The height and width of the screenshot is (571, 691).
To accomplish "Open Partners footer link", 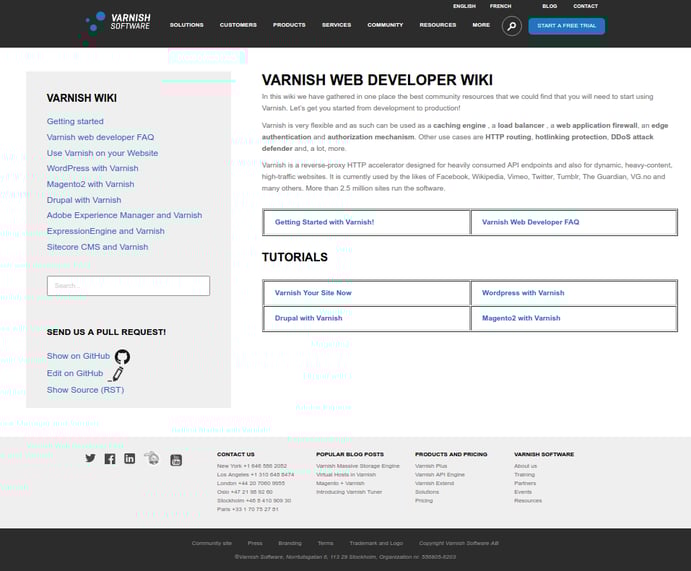I will point(525,483).
